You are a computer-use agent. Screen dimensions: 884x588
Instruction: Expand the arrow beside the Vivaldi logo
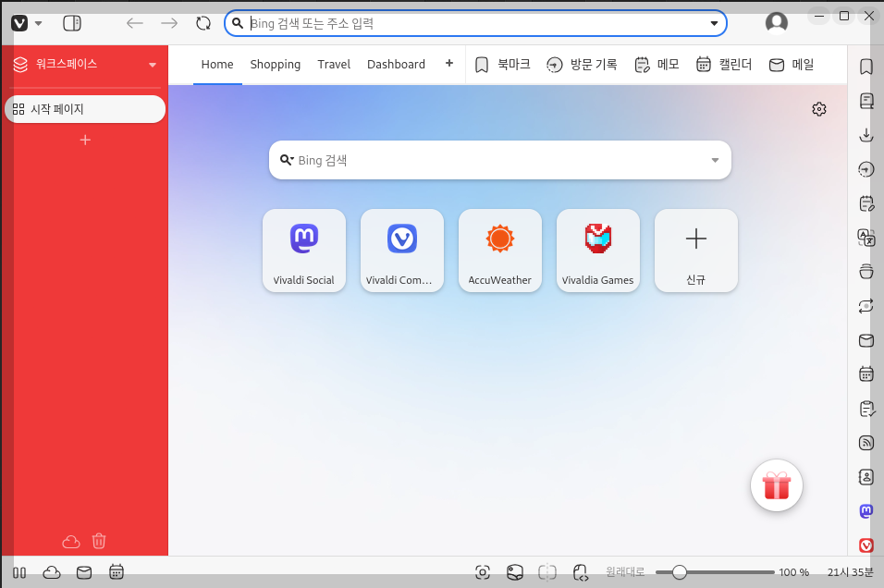coord(38,24)
